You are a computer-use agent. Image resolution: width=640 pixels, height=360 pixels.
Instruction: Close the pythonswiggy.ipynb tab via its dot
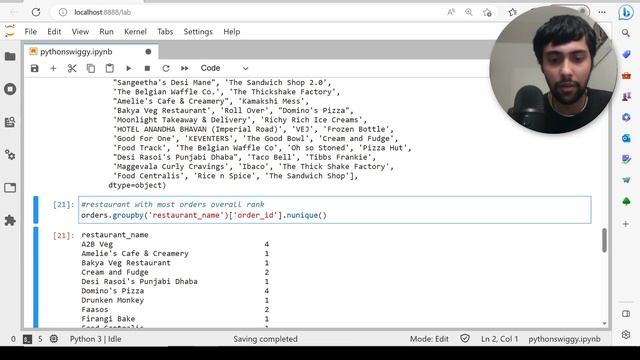pyautogui.click(x=148, y=52)
